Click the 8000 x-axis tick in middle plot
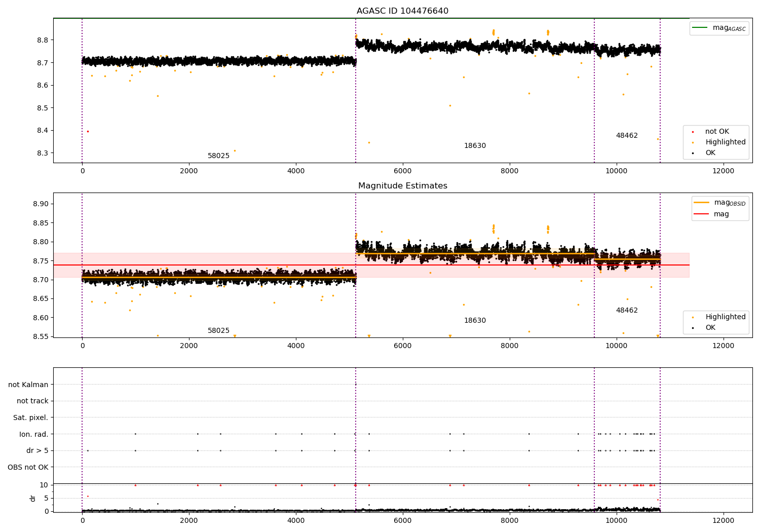Image resolution: width=760 pixels, height=532 pixels. [510, 346]
